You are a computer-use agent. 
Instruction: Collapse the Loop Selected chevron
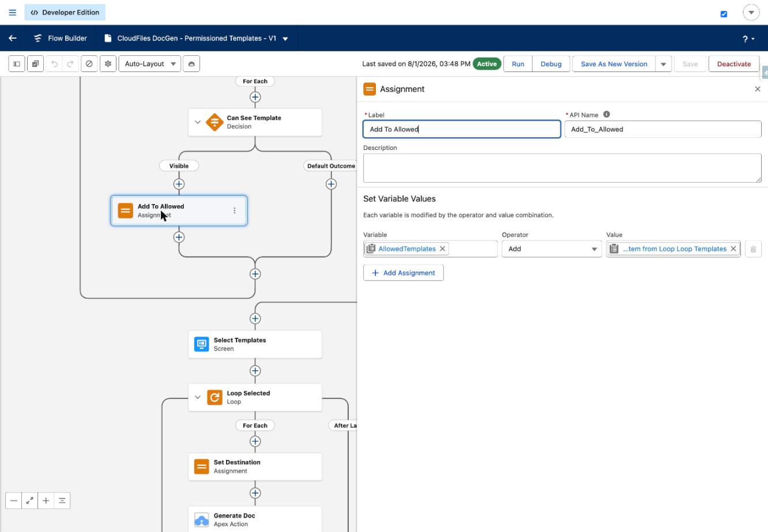[198, 397]
